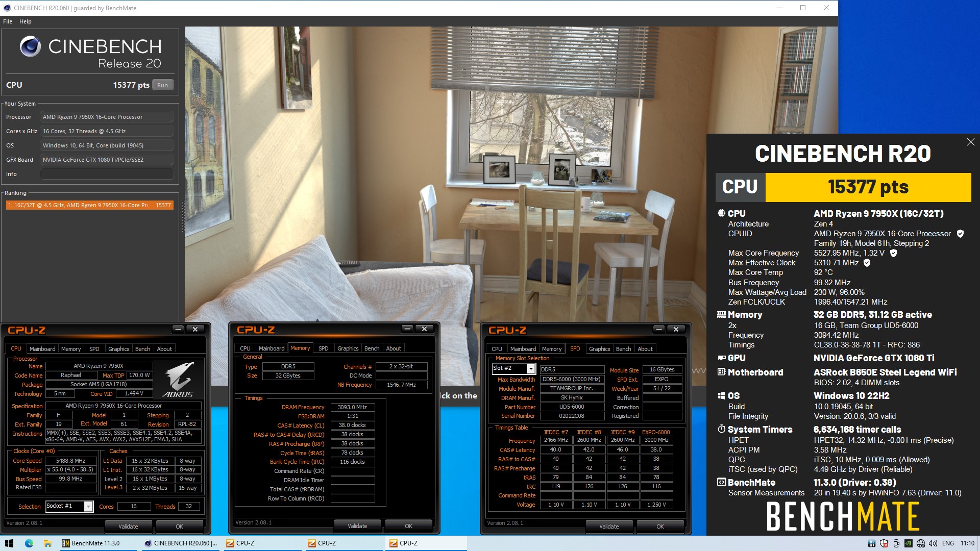Click OK in the CPU-Z Memory window
The height and width of the screenshot is (551, 980).
pos(408,526)
